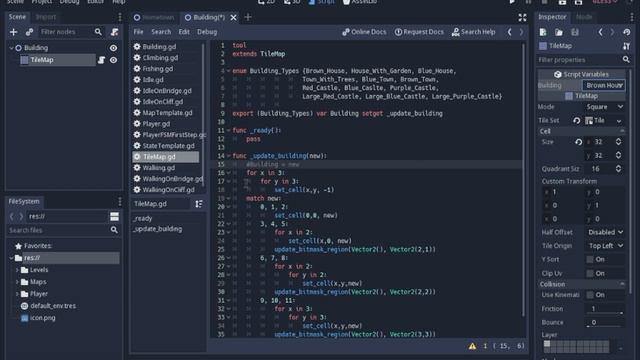This screenshot has width=640, height=360.
Task: Toggle FileSystem split mode view
Action: tap(114, 216)
